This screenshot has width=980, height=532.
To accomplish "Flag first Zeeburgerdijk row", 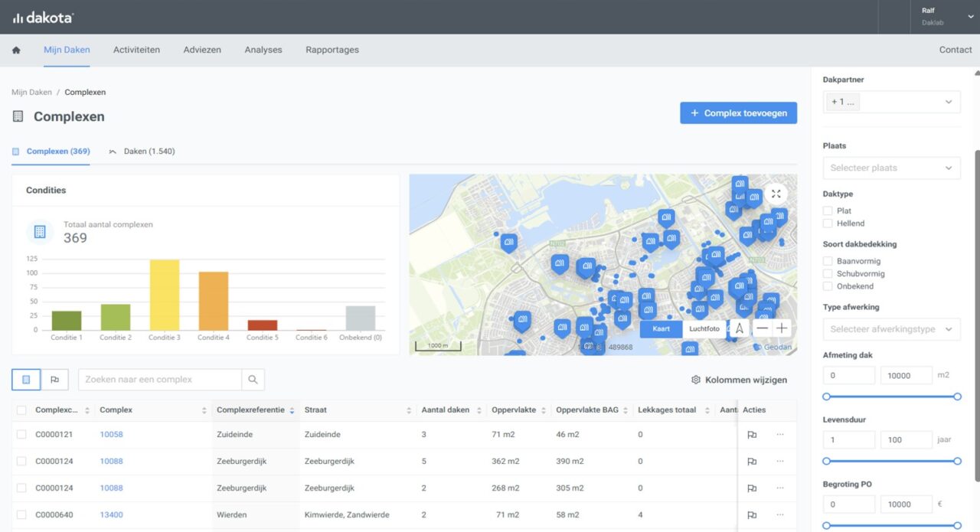I will coord(752,462).
